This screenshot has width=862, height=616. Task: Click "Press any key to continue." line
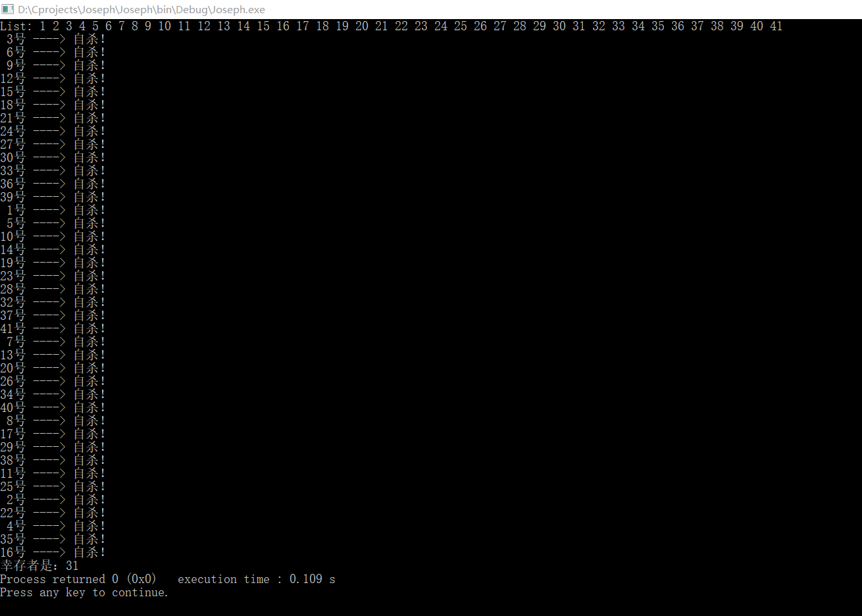pyautogui.click(x=84, y=592)
